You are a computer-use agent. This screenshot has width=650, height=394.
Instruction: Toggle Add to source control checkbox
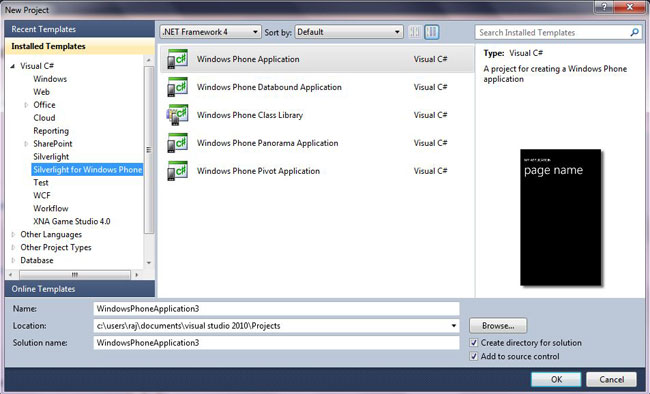point(474,356)
